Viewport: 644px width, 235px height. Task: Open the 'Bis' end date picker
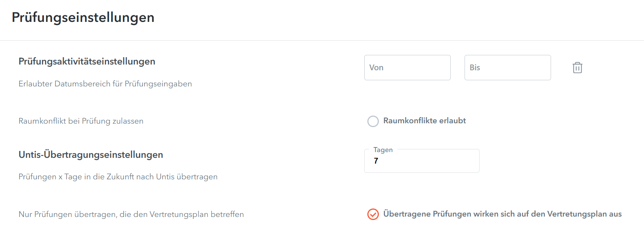[x=508, y=68]
